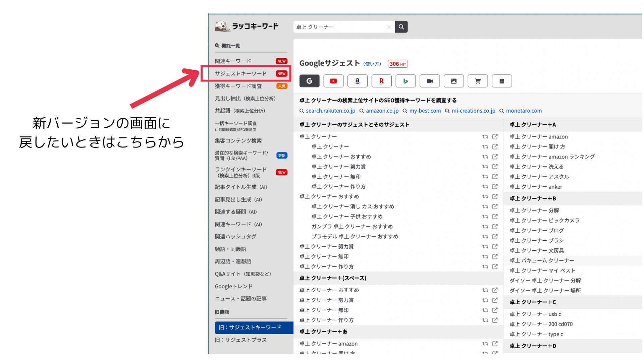Image resolution: width=644 pixels, height=362 pixels.
Task: Select the Amazon suggest source icon
Action: point(358,81)
